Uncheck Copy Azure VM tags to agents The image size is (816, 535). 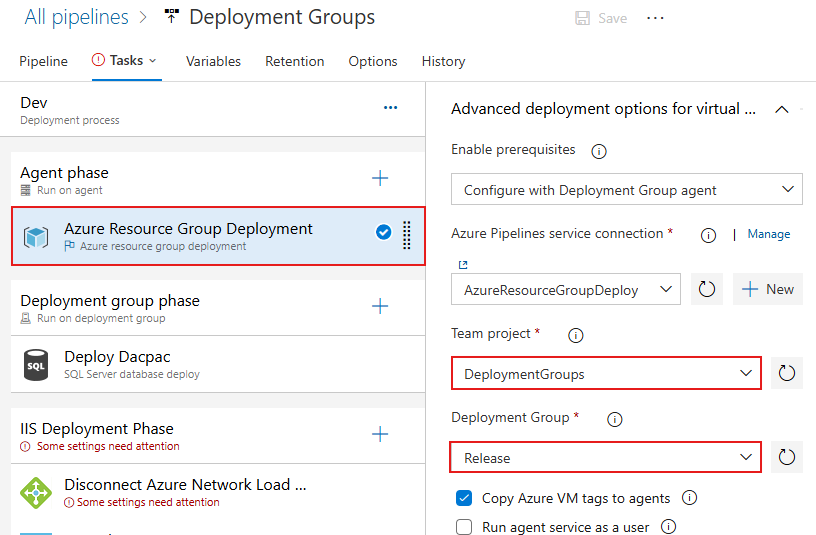coord(464,498)
